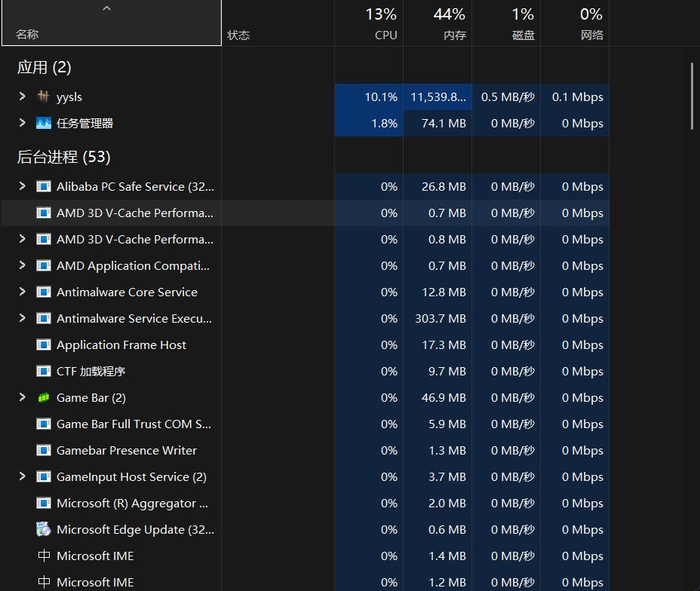Screen dimensions: 700x591
Task: Expand the Game Bar (2) group
Action: pos(21,397)
